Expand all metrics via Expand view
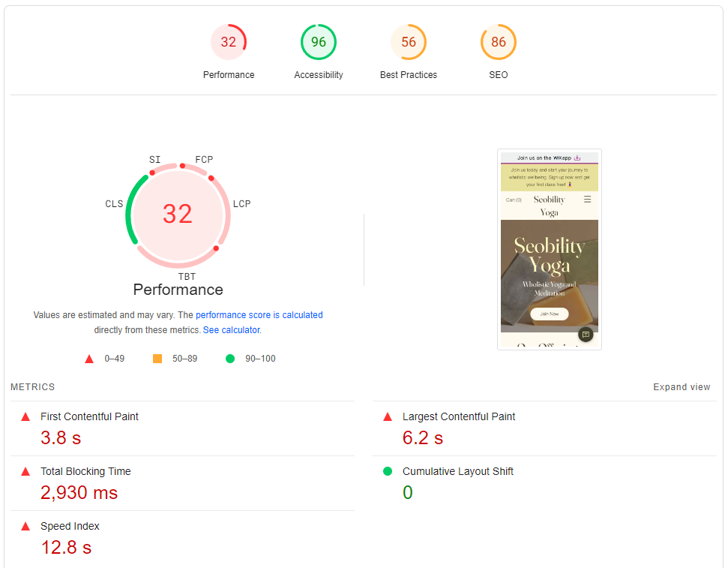This screenshot has width=728, height=568. 682,386
